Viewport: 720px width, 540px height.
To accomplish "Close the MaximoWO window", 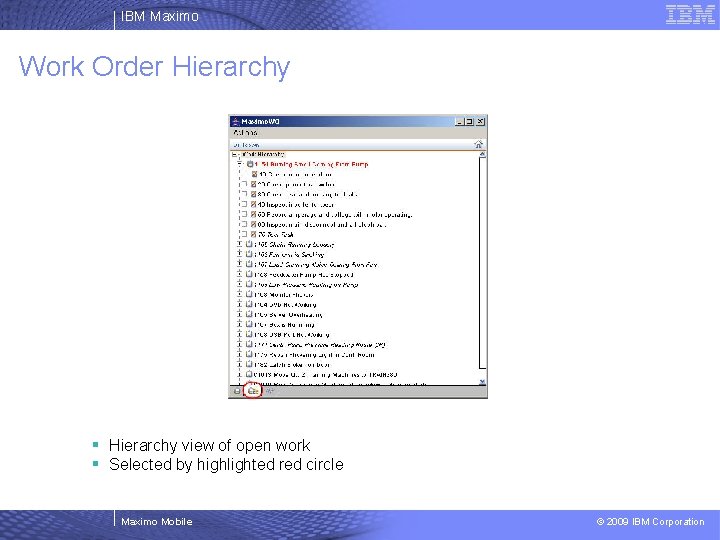I will [480, 121].
